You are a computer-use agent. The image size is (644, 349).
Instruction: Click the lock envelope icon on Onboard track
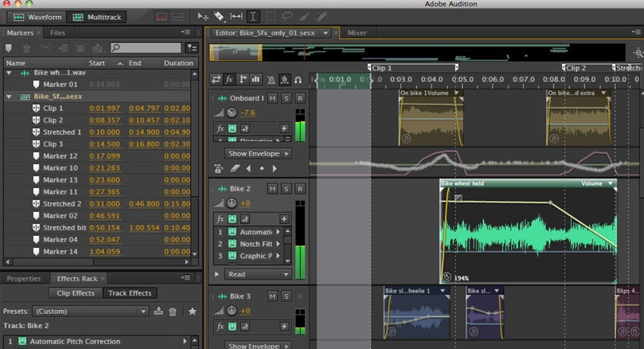click(x=219, y=168)
